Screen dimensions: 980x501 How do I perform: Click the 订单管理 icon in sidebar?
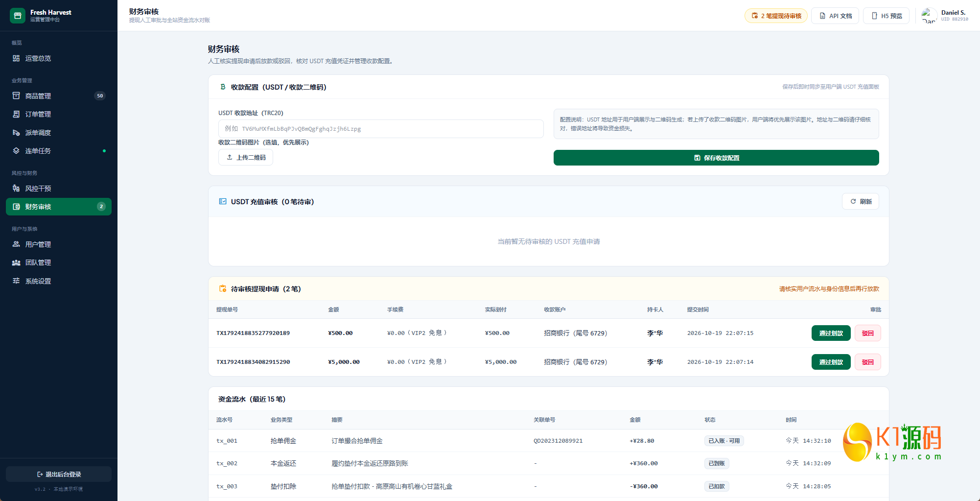pyautogui.click(x=16, y=114)
